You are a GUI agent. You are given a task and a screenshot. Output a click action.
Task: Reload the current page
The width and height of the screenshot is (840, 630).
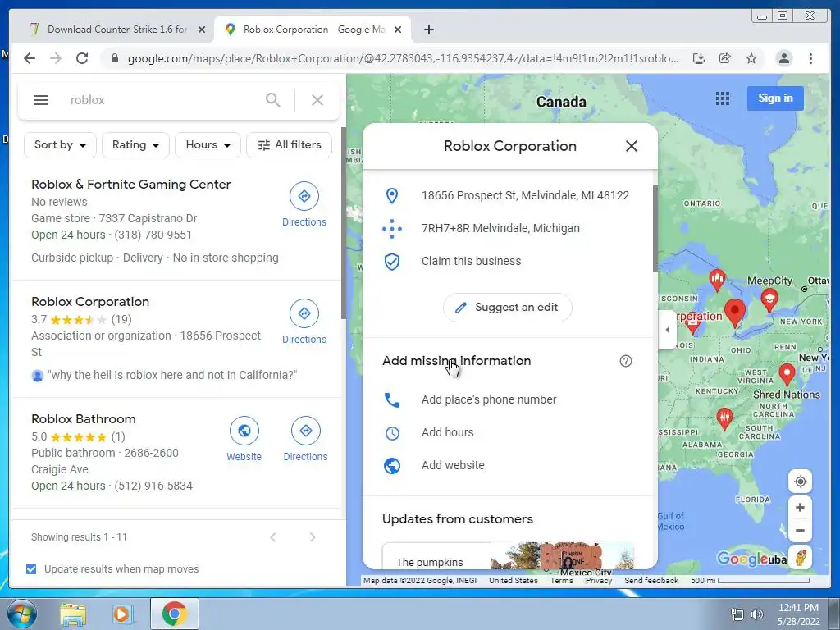tap(82, 58)
